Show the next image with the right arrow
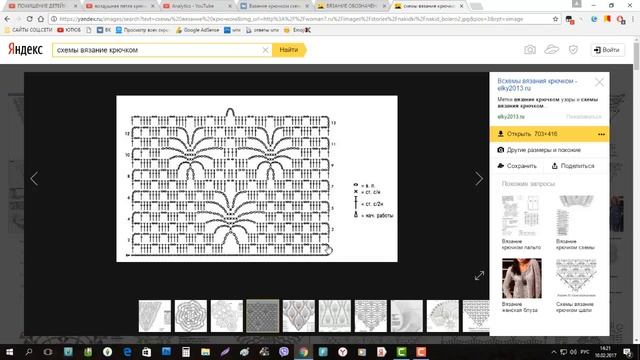This screenshot has height=360, width=640. click(479, 178)
